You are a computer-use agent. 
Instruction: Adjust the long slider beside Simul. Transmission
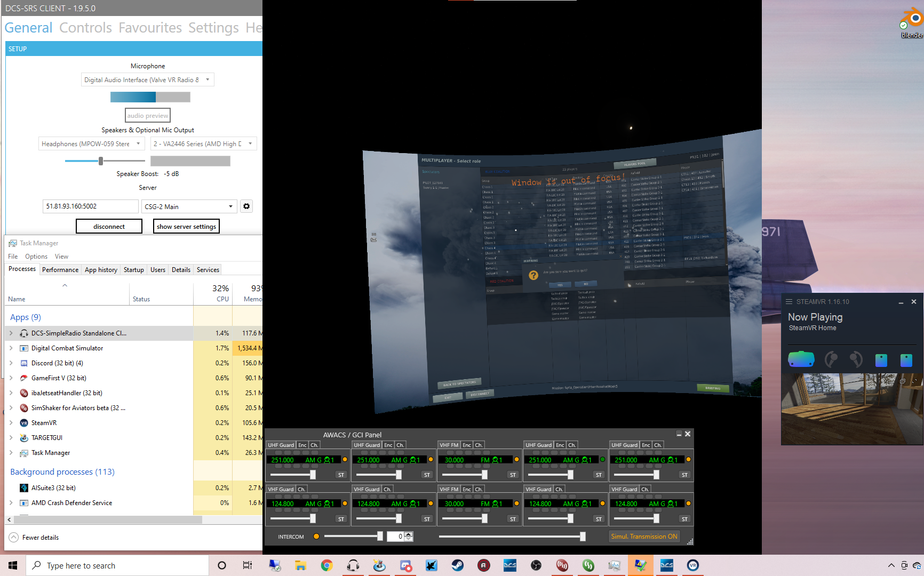click(x=512, y=537)
